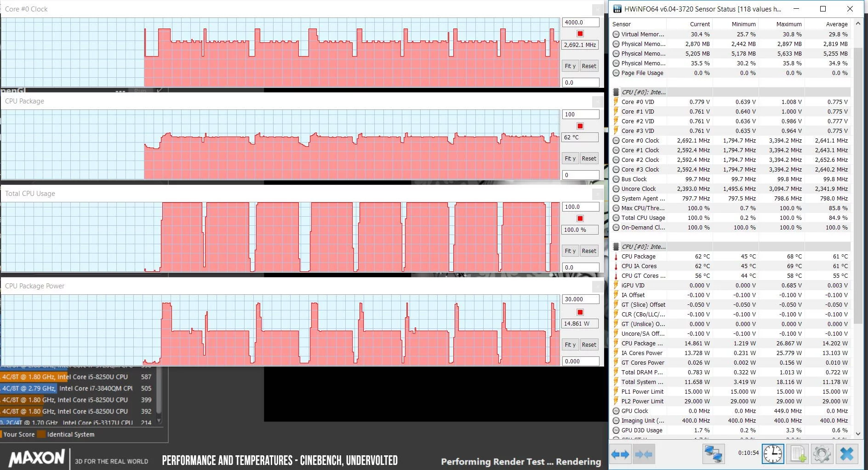Click the collapse-columns inward arrows button
This screenshot has height=470, width=868.
tap(643, 454)
